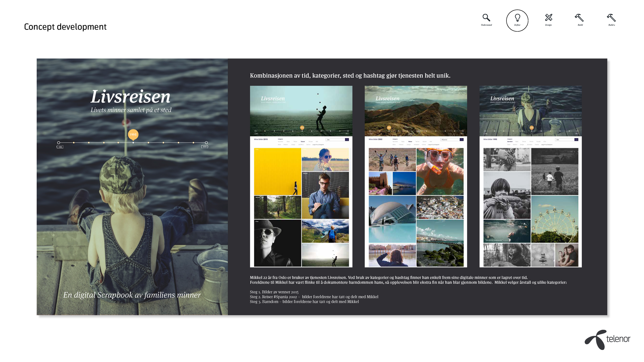Click the 1990 timeline start label
644x362 pixels.
click(60, 147)
